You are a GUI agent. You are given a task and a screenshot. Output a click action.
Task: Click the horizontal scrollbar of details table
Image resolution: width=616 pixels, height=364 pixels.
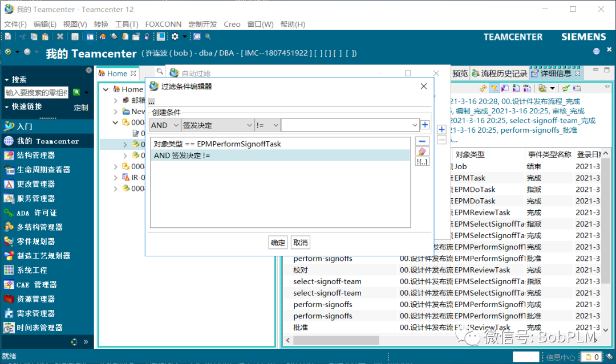coord(336,340)
